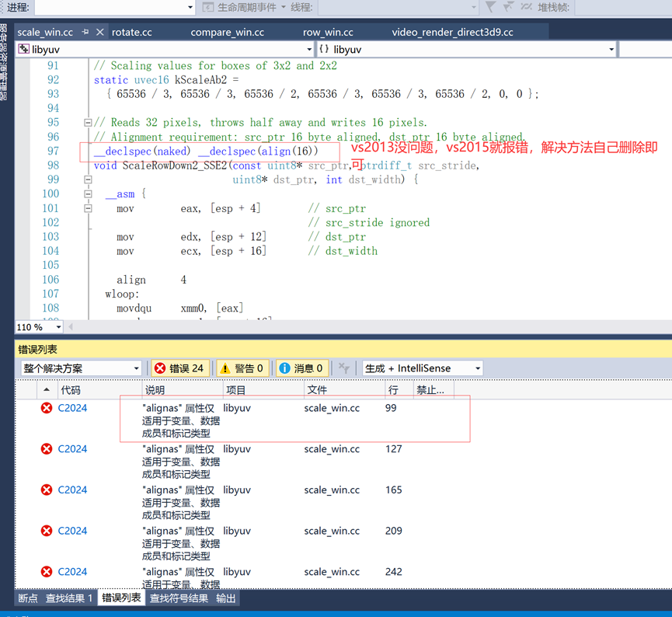This screenshot has height=617, width=672.
Task: Select the 错误列表 bottom tab
Action: click(121, 598)
